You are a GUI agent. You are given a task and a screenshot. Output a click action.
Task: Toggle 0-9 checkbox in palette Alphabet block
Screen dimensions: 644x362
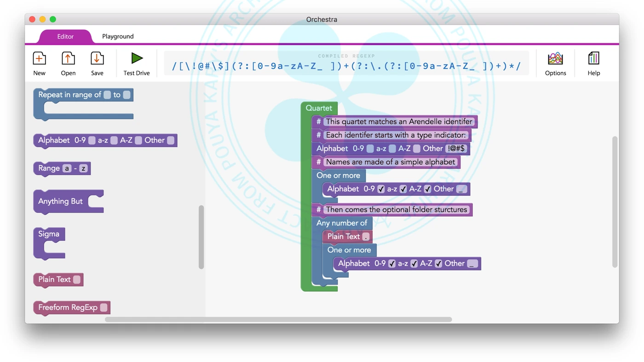click(x=92, y=140)
